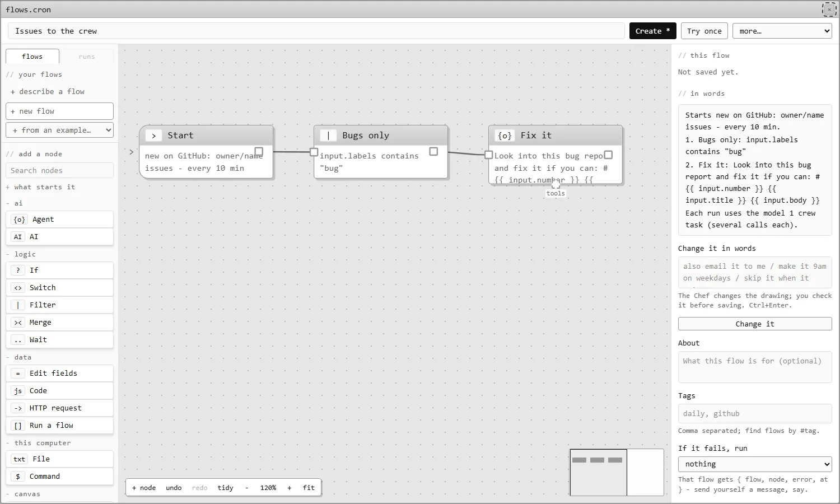The width and height of the screenshot is (840, 504).
Task: Zoom in with the plus control
Action: point(290,488)
